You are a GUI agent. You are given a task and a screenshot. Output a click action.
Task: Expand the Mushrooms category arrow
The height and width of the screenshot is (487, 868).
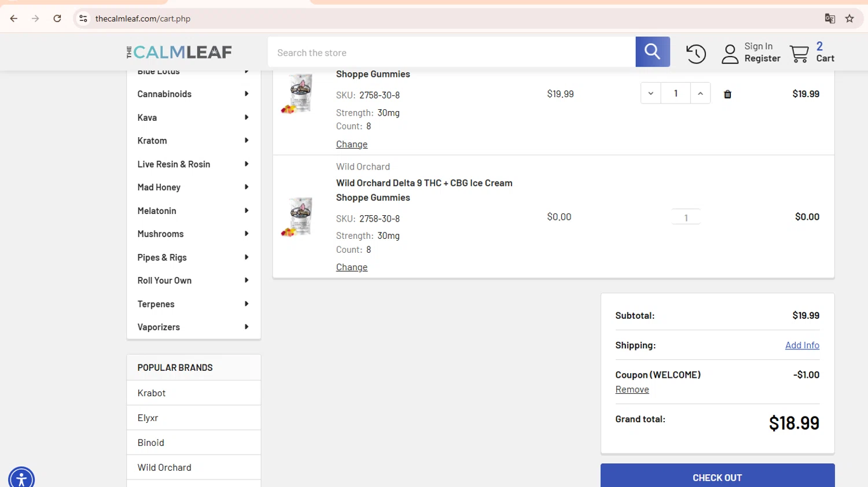tap(247, 234)
